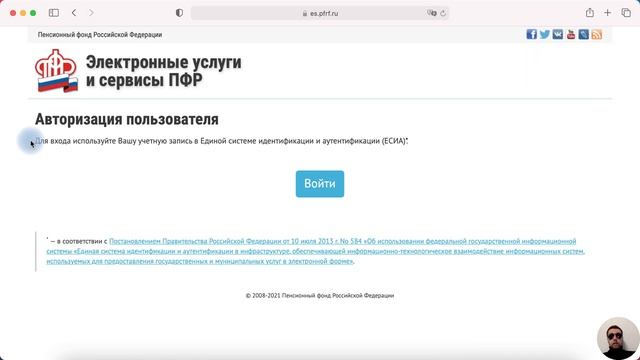
Task: Click the Войти login button
Action: (320, 184)
